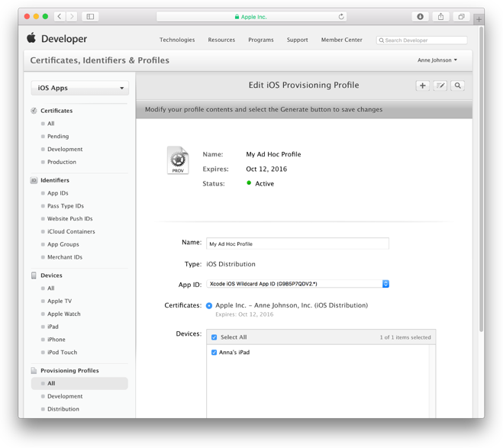503x448 pixels.
Task: Uncheck Anna's iPad device checkbox
Action: tap(214, 352)
